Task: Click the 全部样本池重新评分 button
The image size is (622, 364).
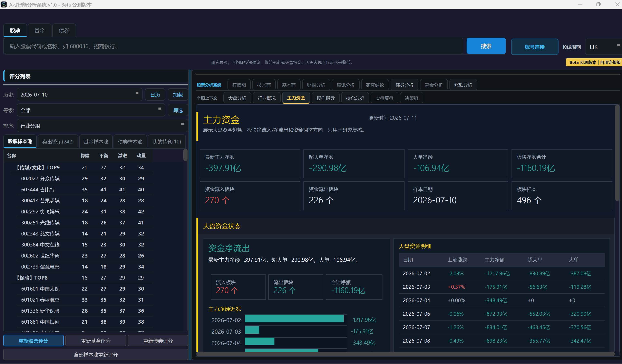Action: coord(96,355)
